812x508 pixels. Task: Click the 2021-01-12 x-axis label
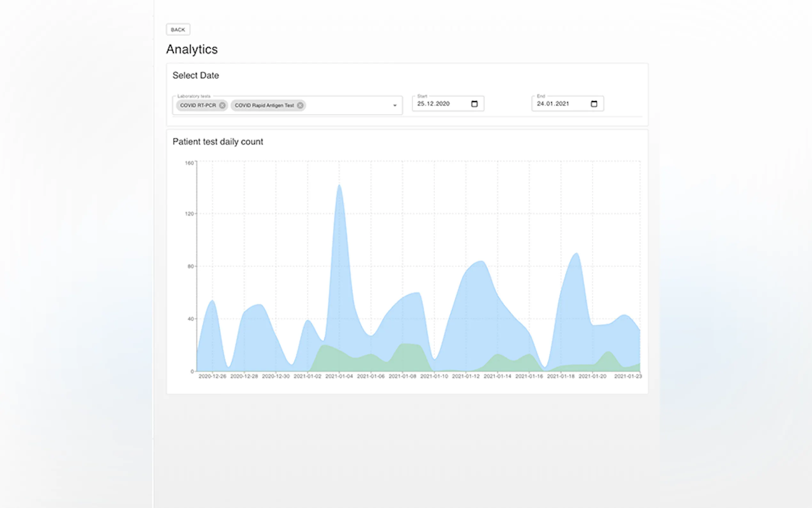tap(465, 376)
